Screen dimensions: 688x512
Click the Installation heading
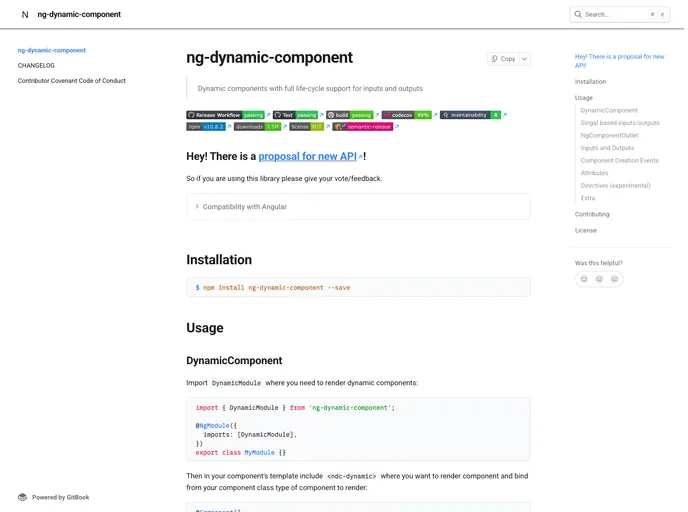(219, 260)
